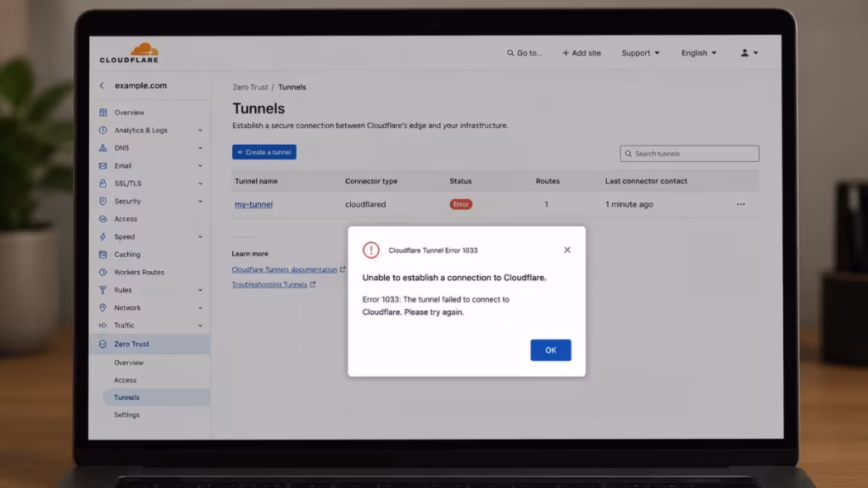Click the three-dot actions icon for my-tunnel
Screen dimensions: 868x488
(741, 204)
